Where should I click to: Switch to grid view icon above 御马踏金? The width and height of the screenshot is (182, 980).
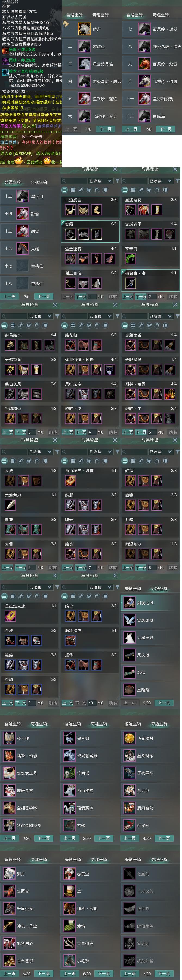pos(13,325)
